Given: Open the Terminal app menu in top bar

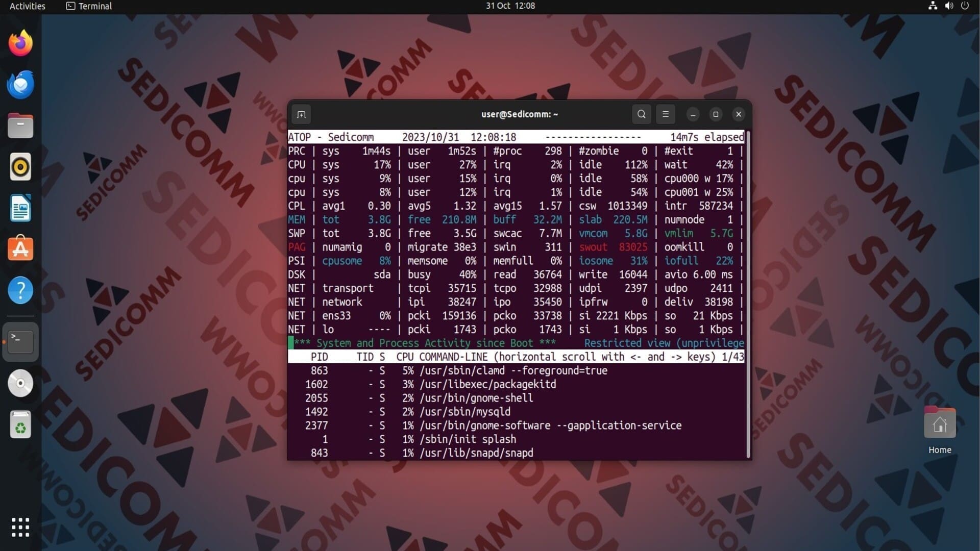Looking at the screenshot, I should pos(89,6).
